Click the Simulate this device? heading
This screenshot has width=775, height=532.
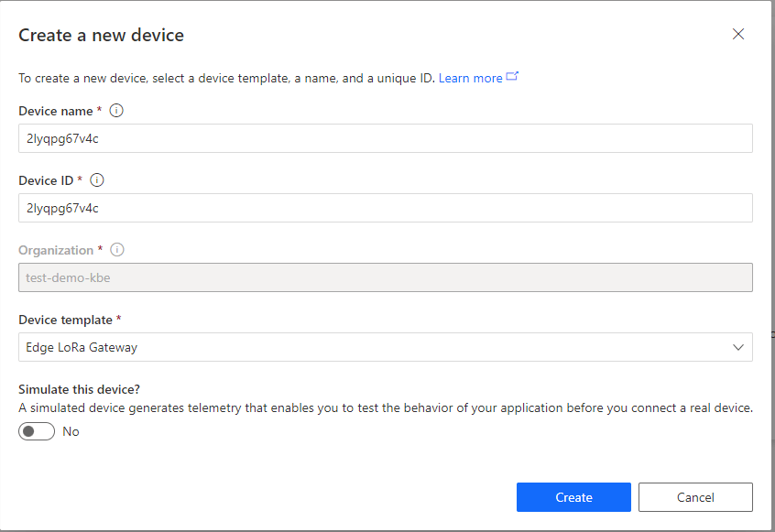tap(79, 389)
